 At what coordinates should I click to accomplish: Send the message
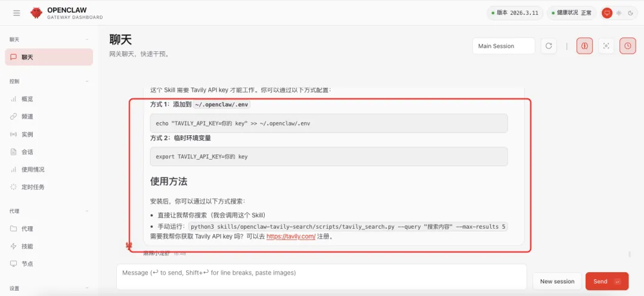[607, 281]
